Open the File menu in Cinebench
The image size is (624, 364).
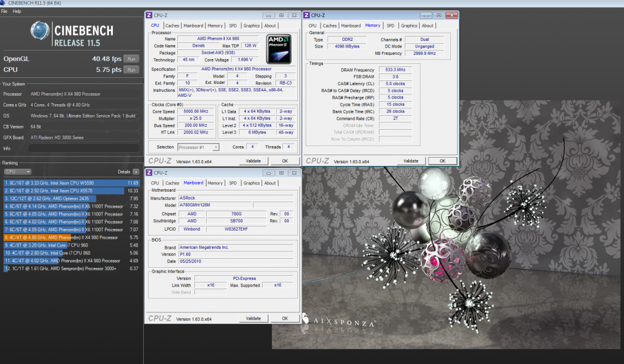pos(4,11)
